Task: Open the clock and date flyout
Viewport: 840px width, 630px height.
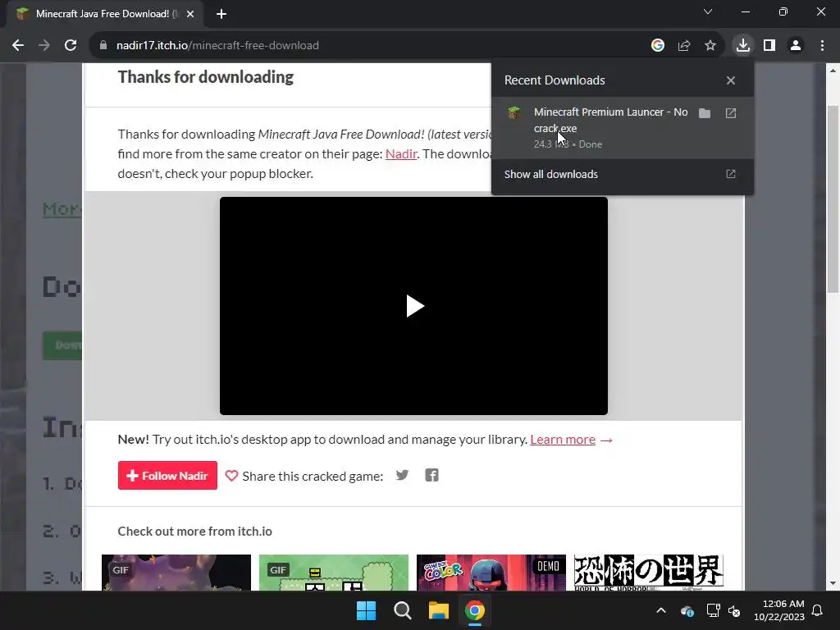Action: point(779,610)
